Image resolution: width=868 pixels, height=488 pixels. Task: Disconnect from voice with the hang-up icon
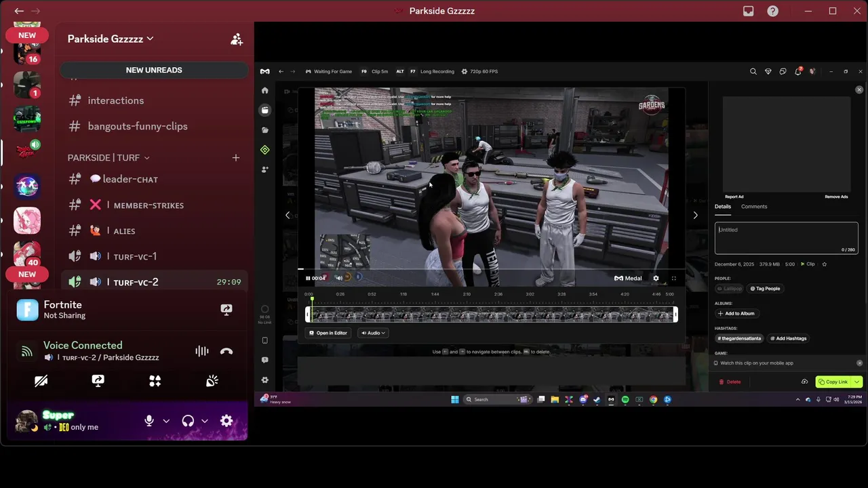tap(226, 351)
